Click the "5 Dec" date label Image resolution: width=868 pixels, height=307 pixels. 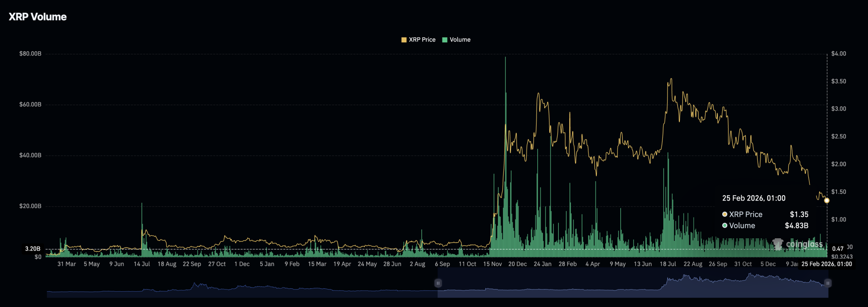click(x=768, y=264)
